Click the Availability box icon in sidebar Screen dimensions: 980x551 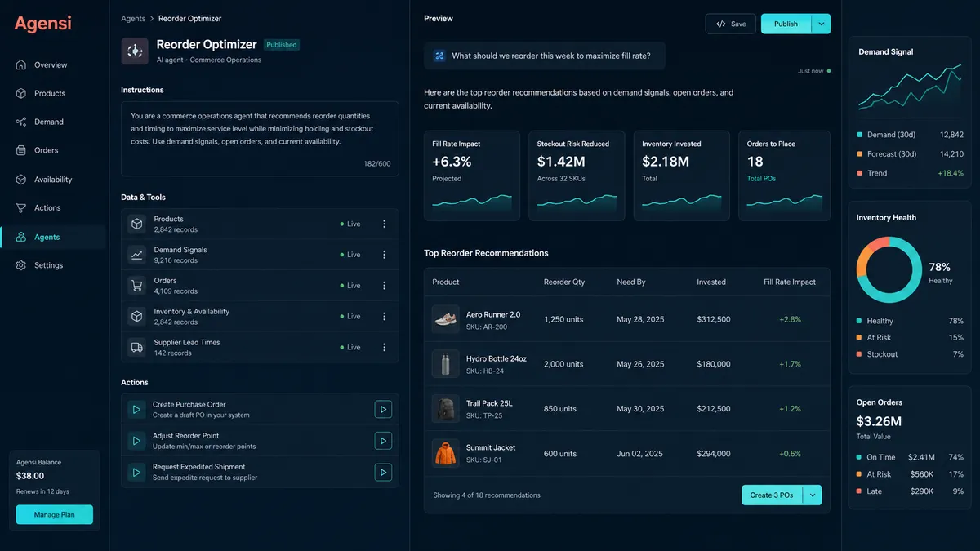pos(21,180)
